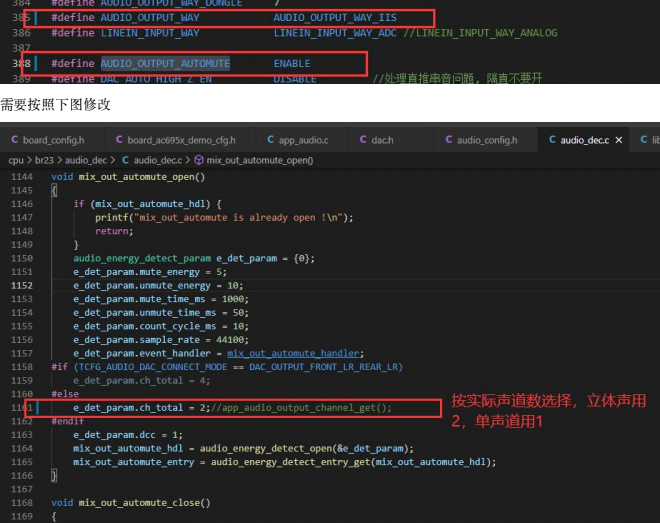Click 'e_det_param.ch_total = 4;' on line 1159
660x523 pixels.
point(141,380)
